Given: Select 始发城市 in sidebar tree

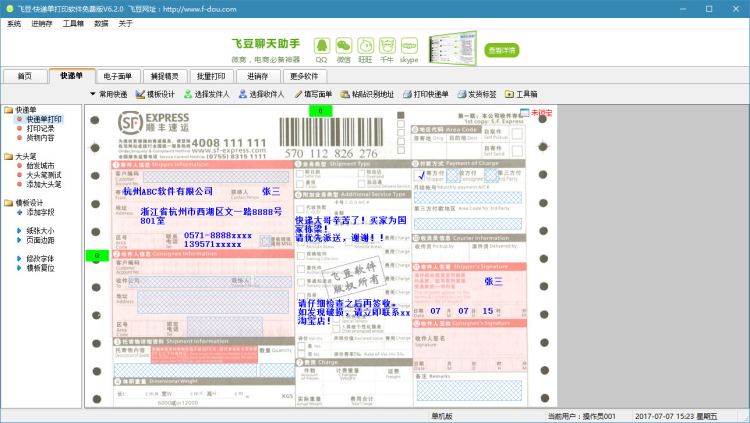Looking at the screenshot, I should point(40,166).
